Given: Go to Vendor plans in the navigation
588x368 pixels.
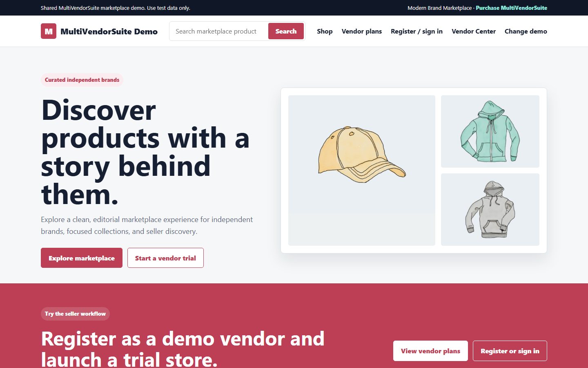Looking at the screenshot, I should 362,31.
